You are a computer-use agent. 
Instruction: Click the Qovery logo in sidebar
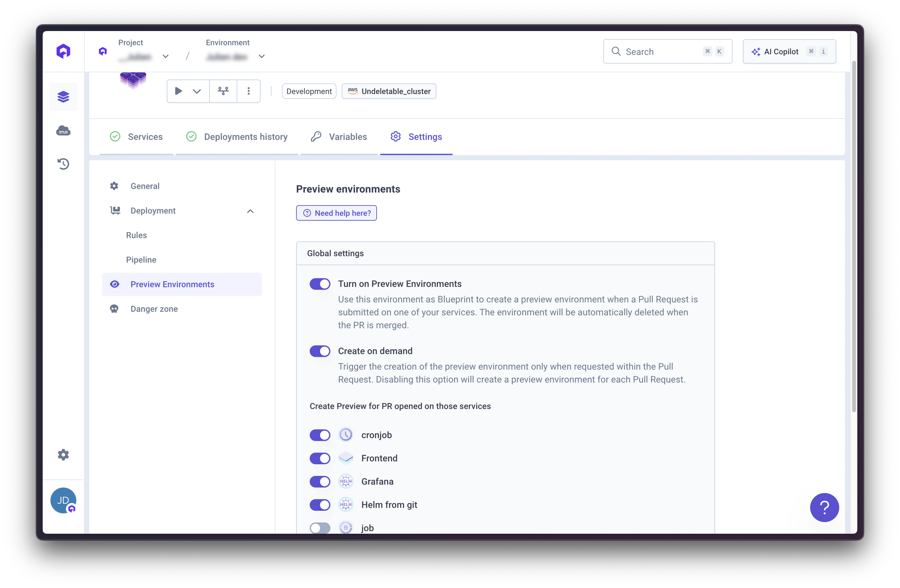point(63,51)
